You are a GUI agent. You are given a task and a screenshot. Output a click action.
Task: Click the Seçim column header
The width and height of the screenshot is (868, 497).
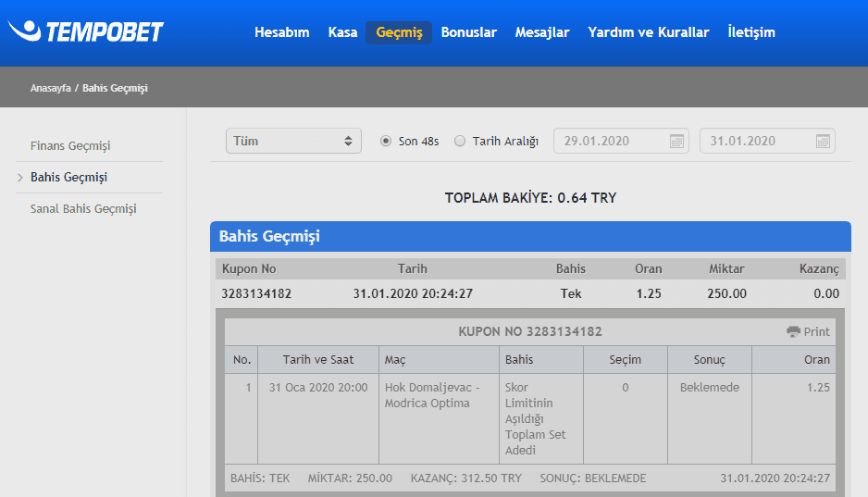[626, 360]
